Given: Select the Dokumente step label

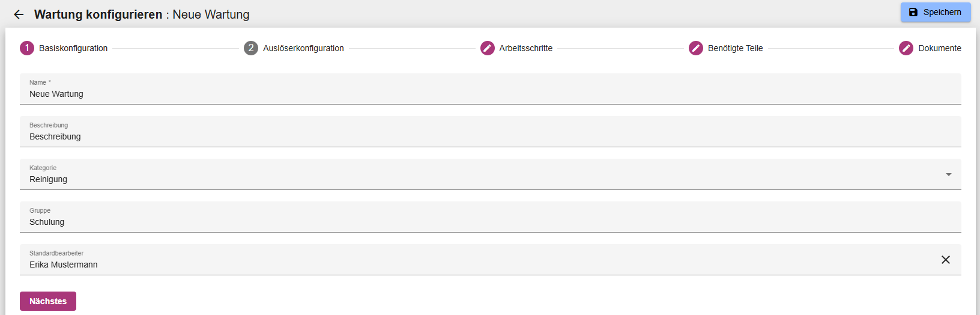Looking at the screenshot, I should 940,48.
